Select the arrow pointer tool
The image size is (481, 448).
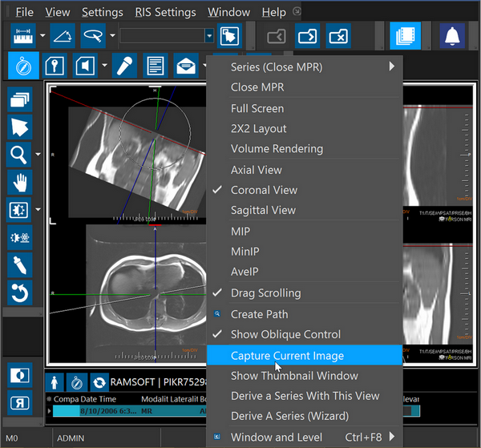pyautogui.click(x=19, y=127)
